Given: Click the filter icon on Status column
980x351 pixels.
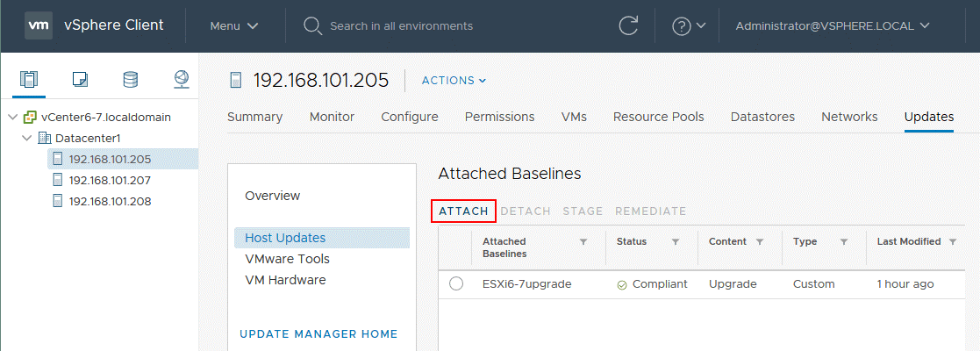Looking at the screenshot, I should 676,241.
